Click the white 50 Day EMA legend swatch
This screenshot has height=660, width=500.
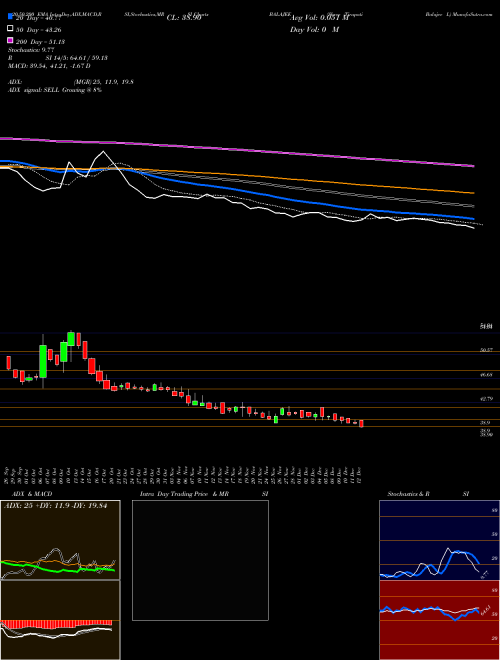(10, 29)
